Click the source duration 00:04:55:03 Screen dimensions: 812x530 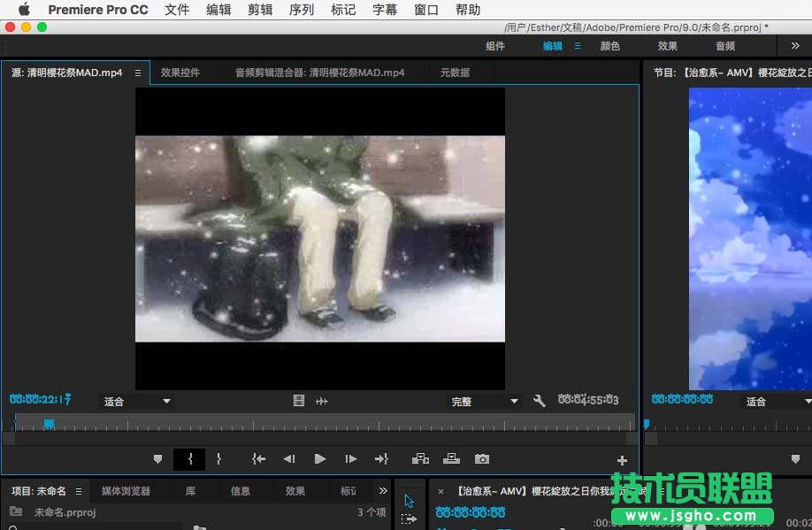[x=587, y=399]
